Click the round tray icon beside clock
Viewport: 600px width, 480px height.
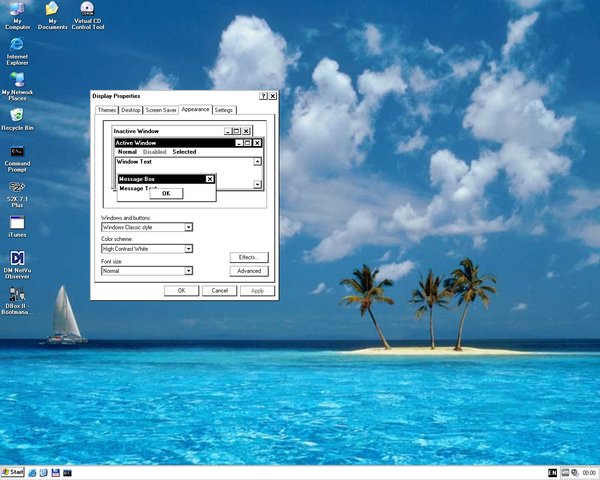pos(574,473)
